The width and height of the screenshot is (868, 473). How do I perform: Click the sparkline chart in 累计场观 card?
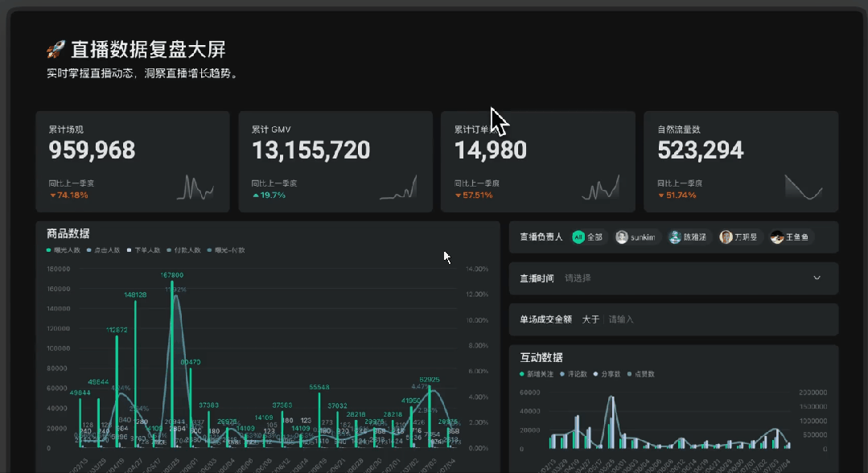point(195,187)
